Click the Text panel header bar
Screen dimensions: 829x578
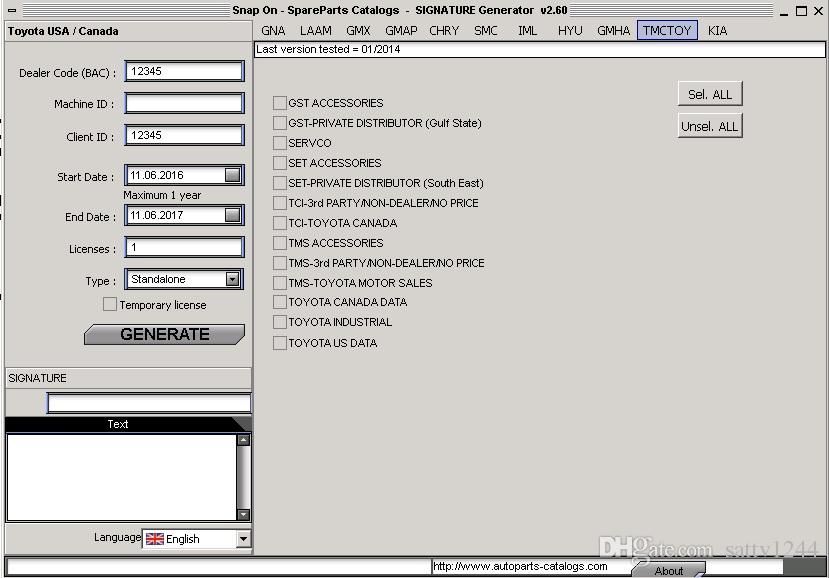tap(128, 424)
